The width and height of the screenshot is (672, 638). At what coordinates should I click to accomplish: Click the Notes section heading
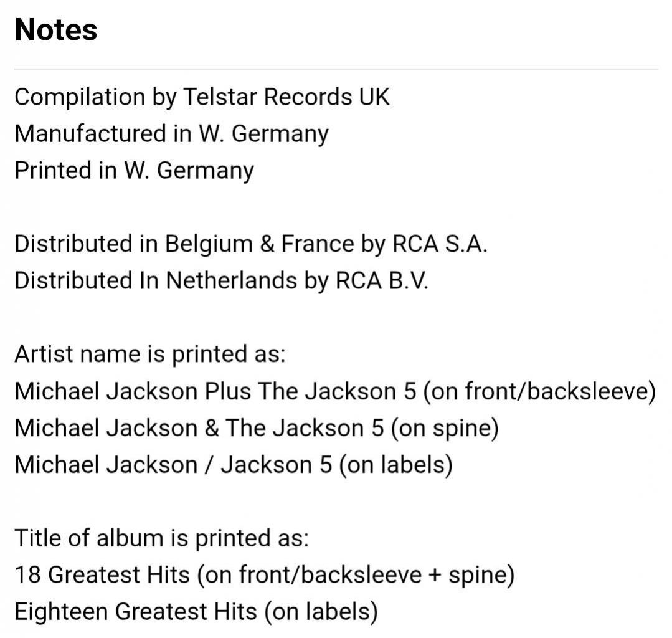click(55, 30)
